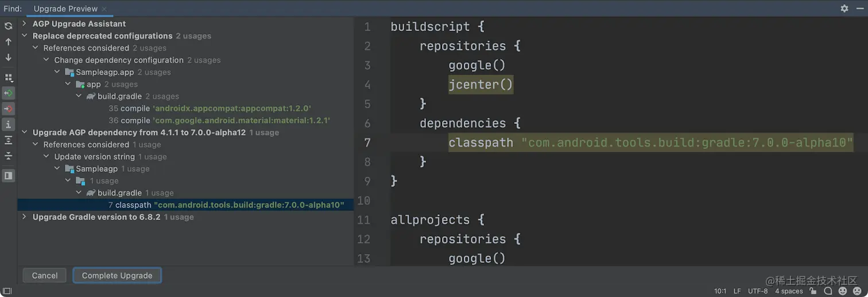Click line number 12 in gutter
Screen dimensions: 868x297
[364, 239]
